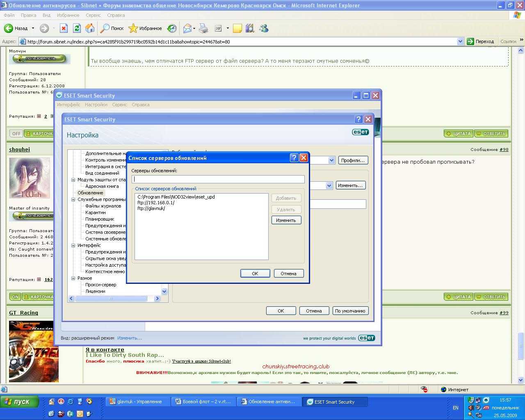Click OK in the Список серверов обновлений dialog
Screen dimensions: 525x420
click(255, 274)
